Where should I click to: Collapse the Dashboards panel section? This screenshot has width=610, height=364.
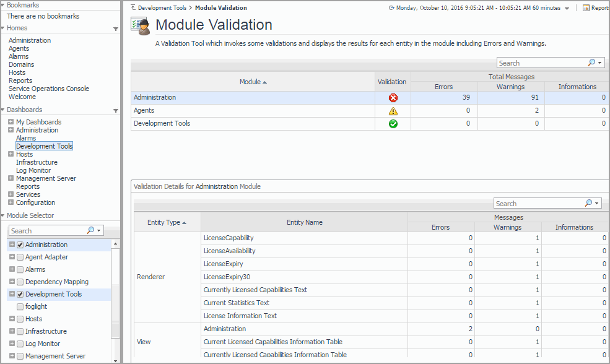115,110
